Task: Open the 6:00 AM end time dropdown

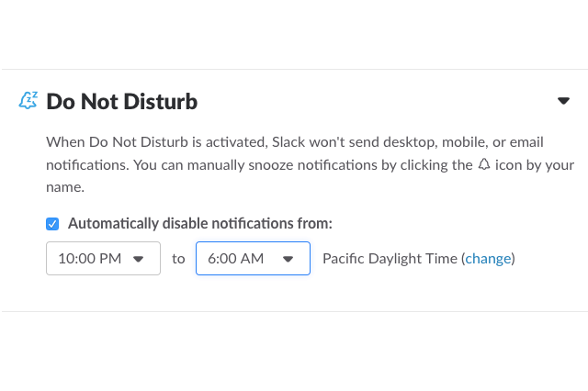Action: [x=253, y=259]
